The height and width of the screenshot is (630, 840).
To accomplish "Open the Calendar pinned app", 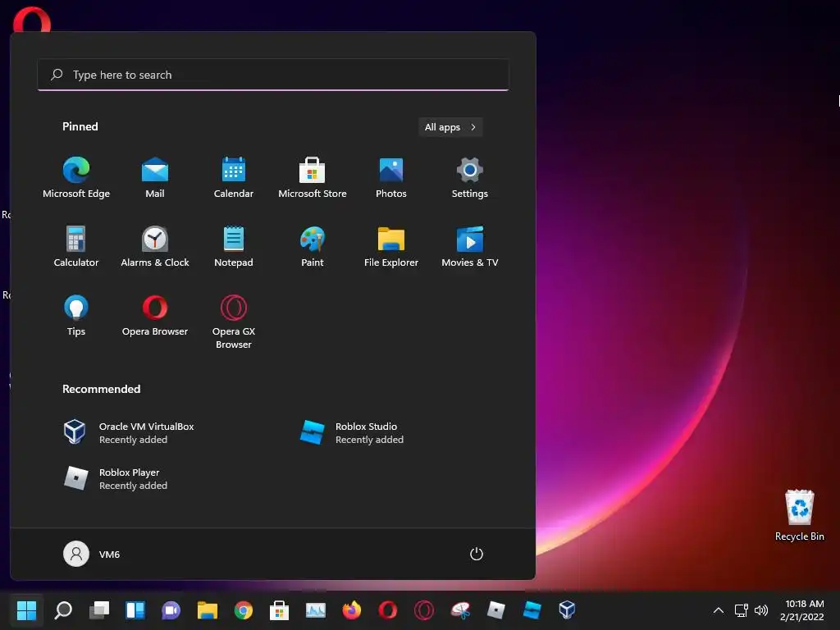I will coord(234,178).
